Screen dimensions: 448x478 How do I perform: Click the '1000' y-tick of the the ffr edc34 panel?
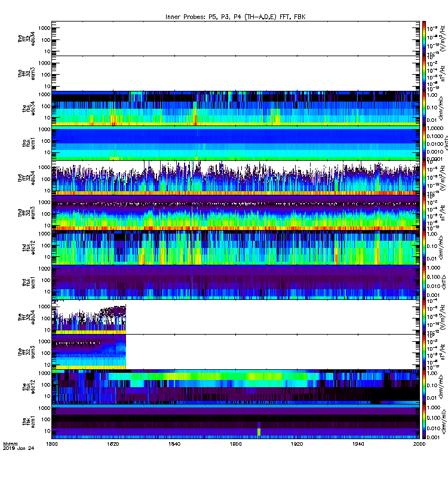(44, 307)
